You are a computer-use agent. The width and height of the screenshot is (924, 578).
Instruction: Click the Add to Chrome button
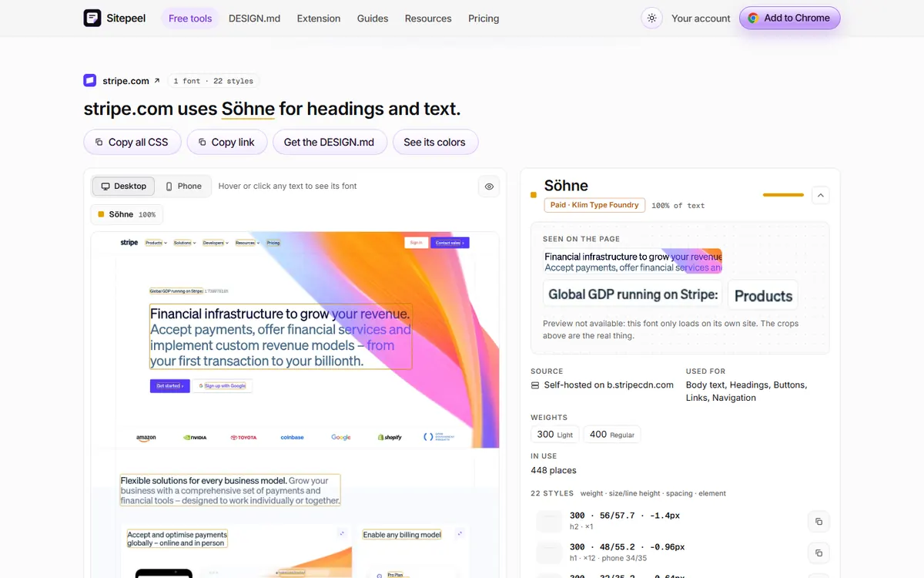click(x=789, y=18)
